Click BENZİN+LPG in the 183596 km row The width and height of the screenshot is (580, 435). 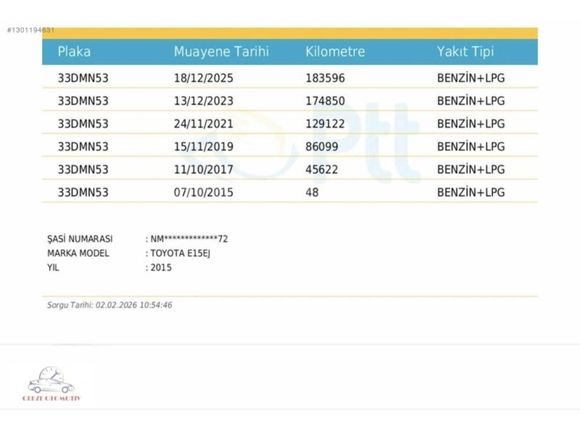(x=471, y=78)
